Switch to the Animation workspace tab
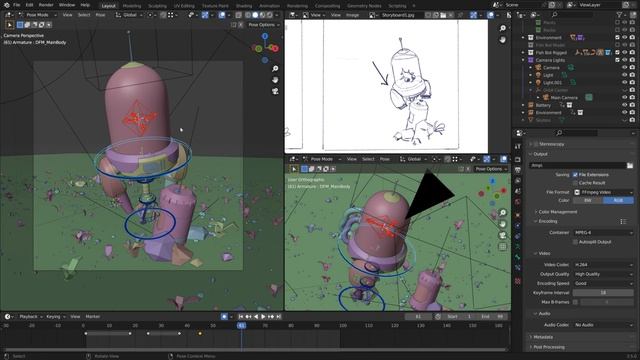Image resolution: width=640 pixels, height=360 pixels. [270, 6]
